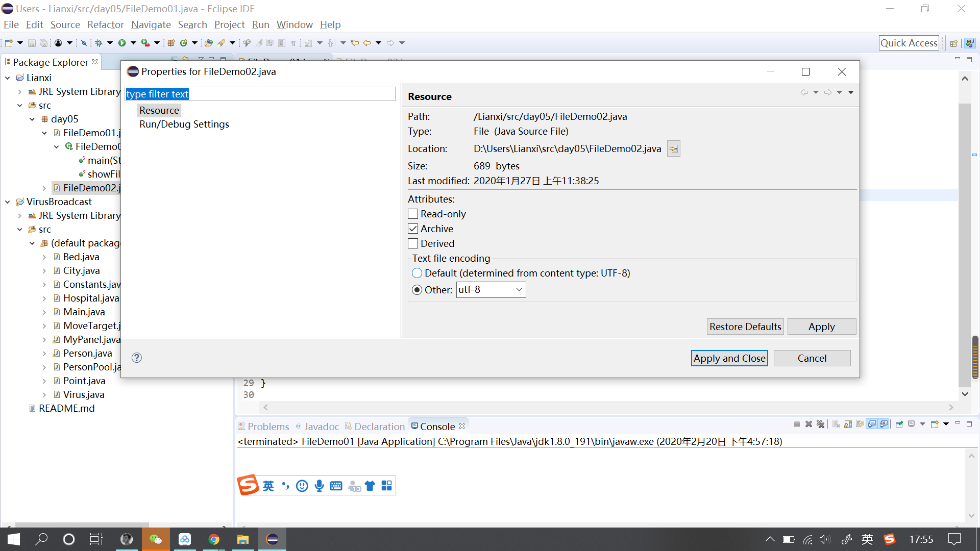Click Apply and Close button

[729, 358]
